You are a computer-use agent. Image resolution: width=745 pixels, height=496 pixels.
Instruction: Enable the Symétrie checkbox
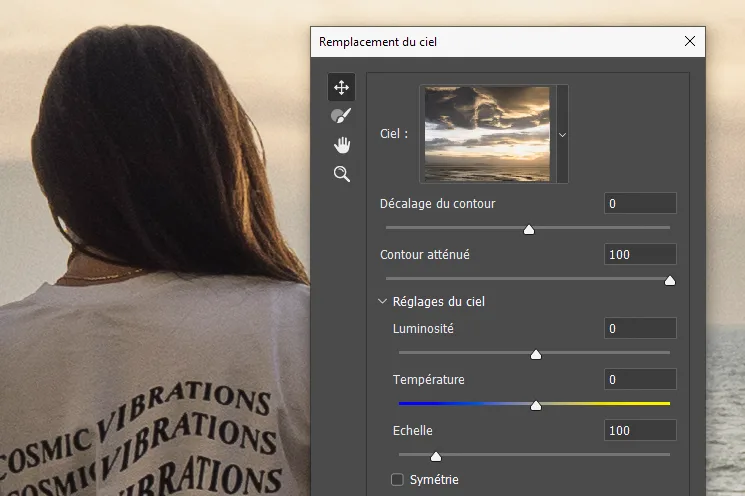coord(398,480)
